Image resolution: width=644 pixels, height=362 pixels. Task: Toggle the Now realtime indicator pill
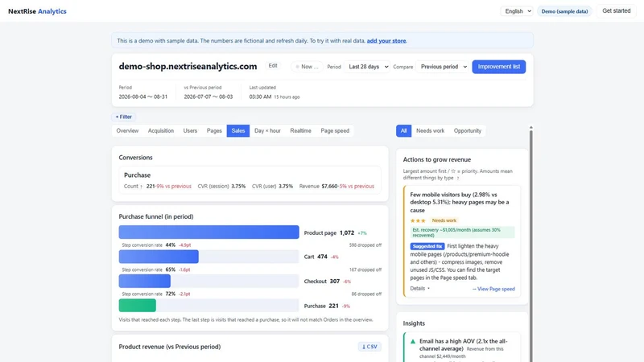307,67
